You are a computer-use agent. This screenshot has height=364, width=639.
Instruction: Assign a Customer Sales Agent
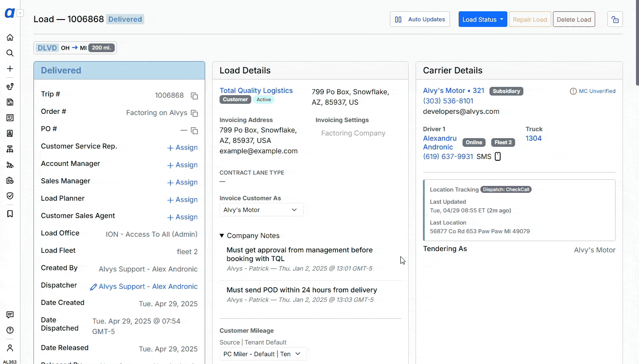tap(183, 217)
